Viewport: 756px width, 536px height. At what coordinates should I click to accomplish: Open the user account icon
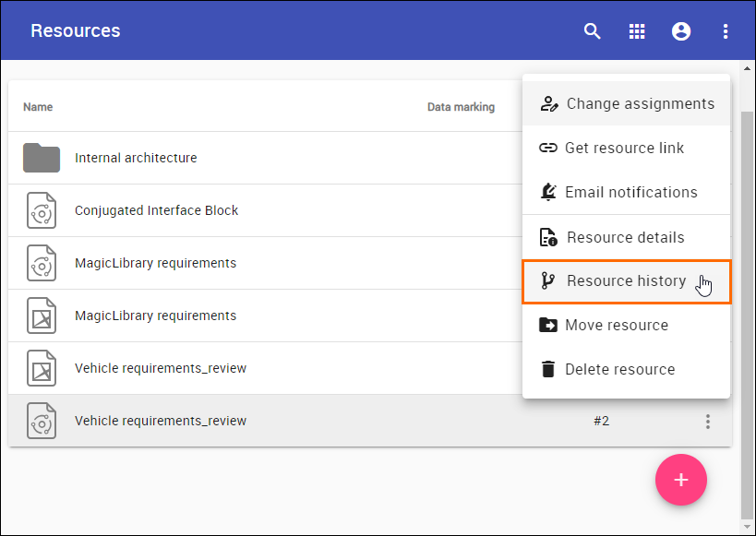[681, 31]
